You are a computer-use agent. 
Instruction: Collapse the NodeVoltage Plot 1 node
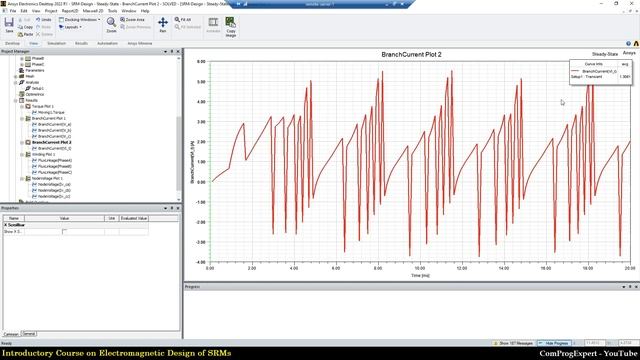22,178
